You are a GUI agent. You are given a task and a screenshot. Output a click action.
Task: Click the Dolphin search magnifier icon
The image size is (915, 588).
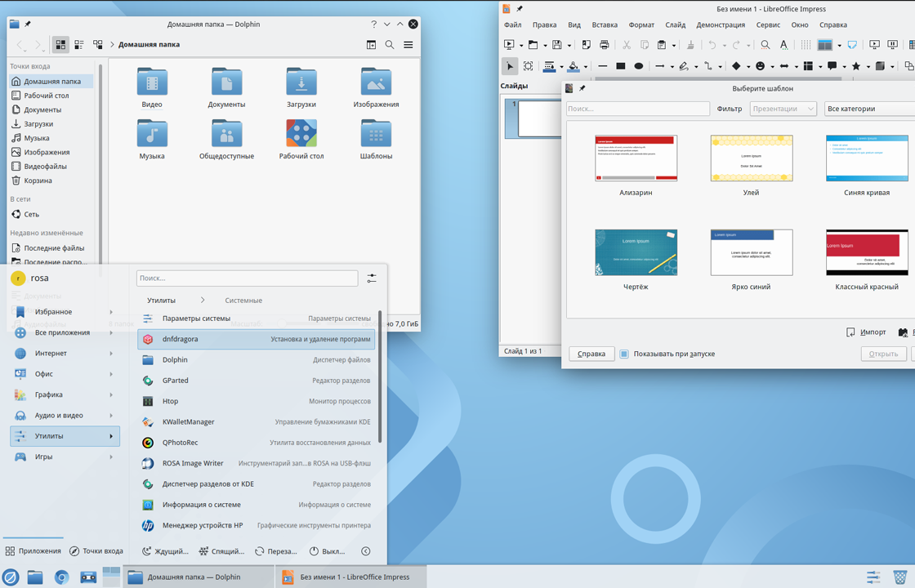click(389, 44)
